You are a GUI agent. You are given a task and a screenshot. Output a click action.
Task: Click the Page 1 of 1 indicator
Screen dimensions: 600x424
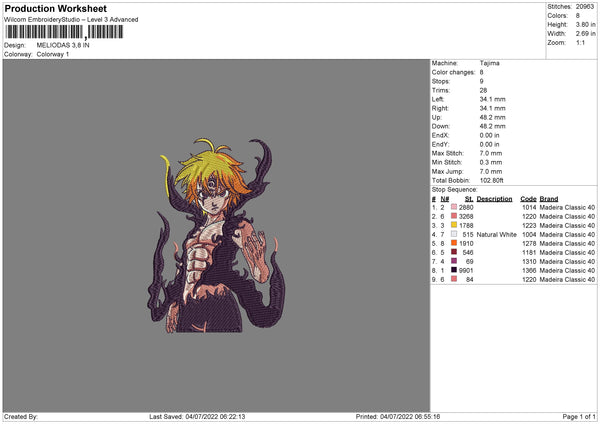pyautogui.click(x=579, y=416)
